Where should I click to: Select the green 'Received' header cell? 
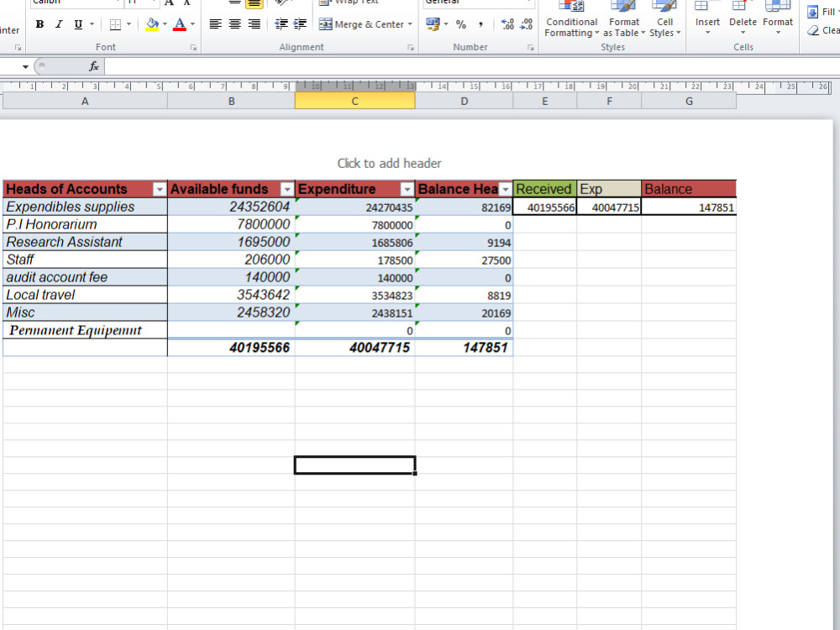(545, 189)
